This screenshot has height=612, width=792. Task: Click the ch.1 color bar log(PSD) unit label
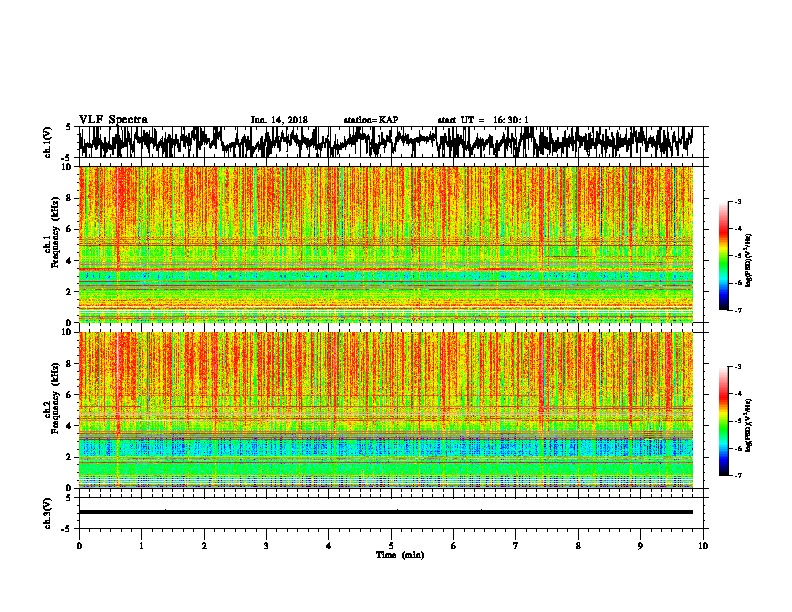coord(748,261)
